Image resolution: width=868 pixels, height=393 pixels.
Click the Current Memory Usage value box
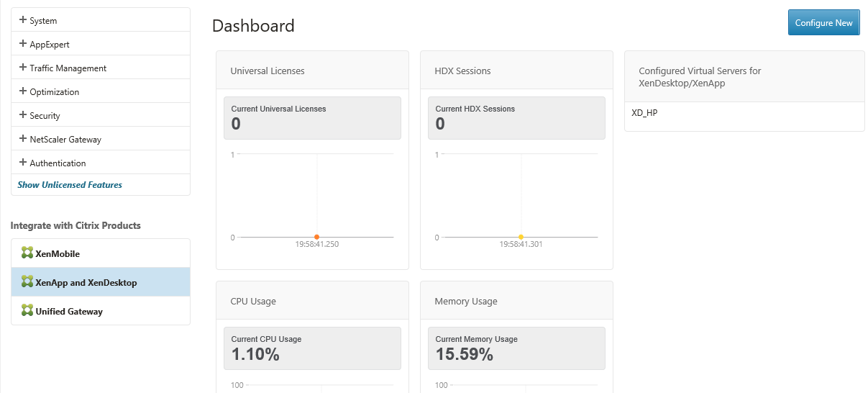coord(516,348)
